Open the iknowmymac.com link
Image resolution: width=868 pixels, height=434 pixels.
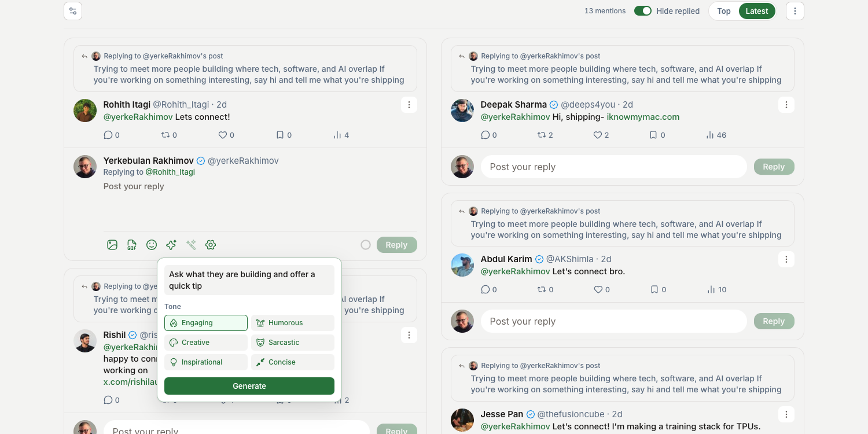643,117
